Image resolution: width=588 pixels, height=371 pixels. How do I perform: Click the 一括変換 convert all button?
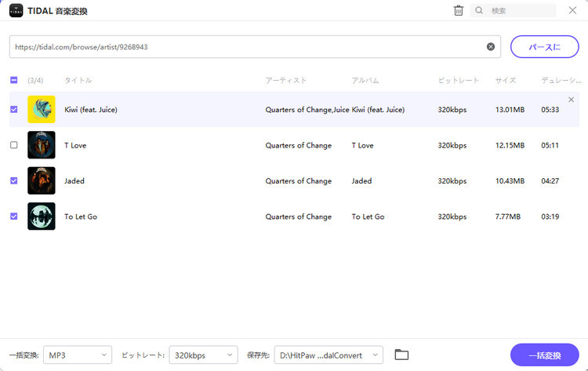(x=545, y=355)
